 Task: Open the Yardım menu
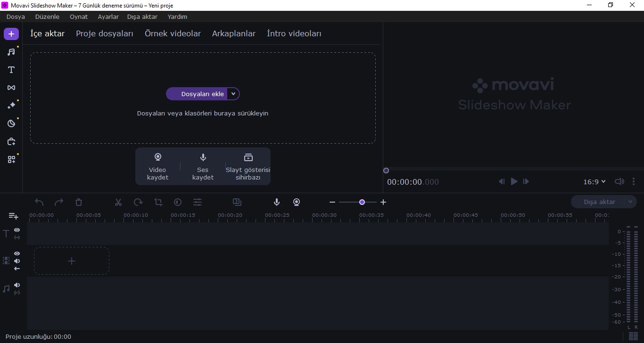click(177, 16)
